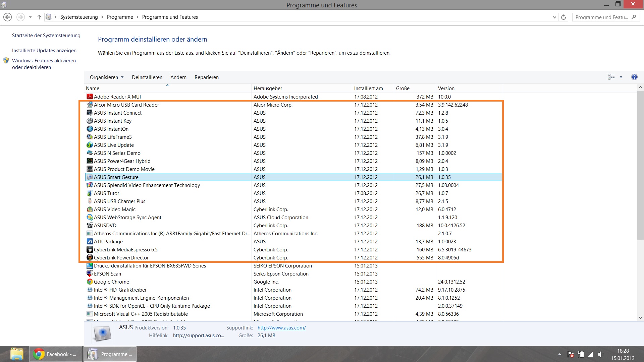Open Installierte Updates anzeigen link
The width and height of the screenshot is (644, 362).
coord(44,51)
